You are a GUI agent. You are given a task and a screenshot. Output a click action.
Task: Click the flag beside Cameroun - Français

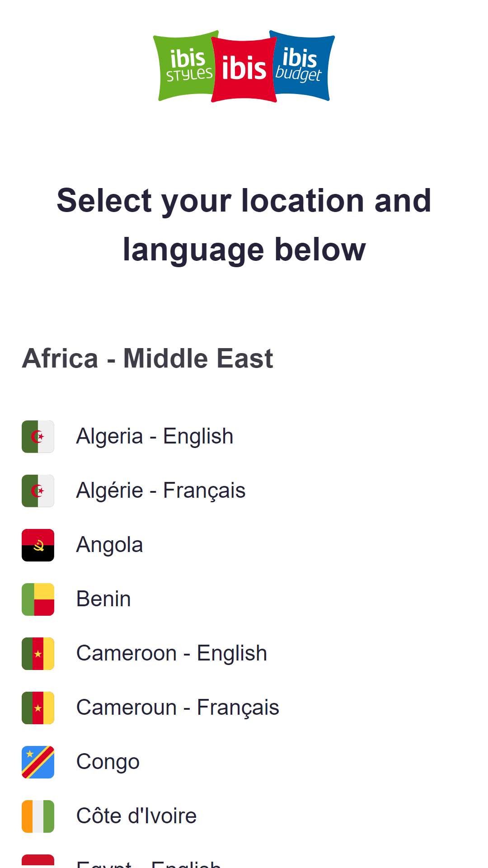pyautogui.click(x=38, y=708)
